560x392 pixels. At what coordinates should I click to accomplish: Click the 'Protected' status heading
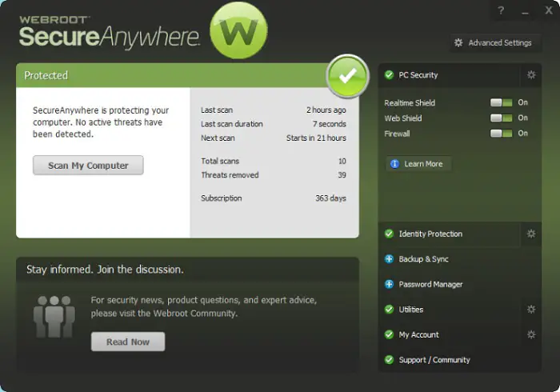(x=46, y=75)
